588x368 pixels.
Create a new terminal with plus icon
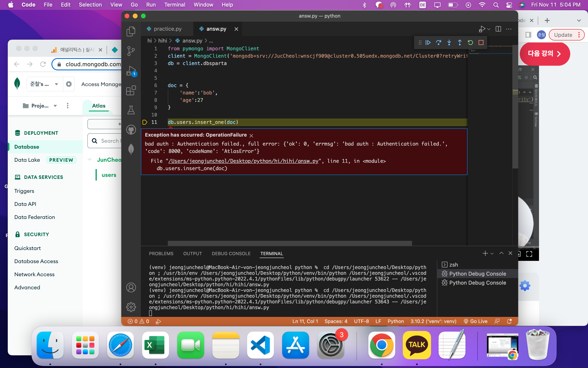485,253
